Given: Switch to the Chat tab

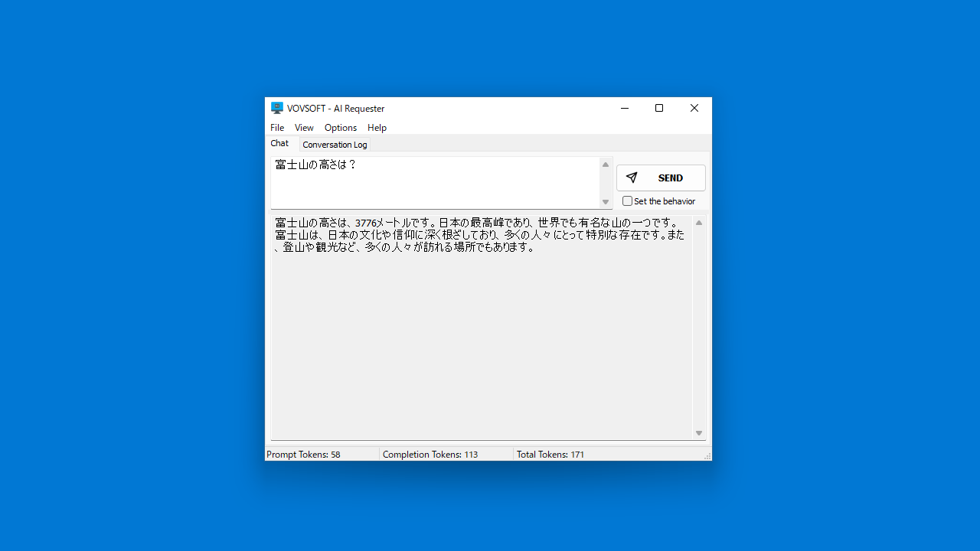Looking at the screenshot, I should [280, 143].
